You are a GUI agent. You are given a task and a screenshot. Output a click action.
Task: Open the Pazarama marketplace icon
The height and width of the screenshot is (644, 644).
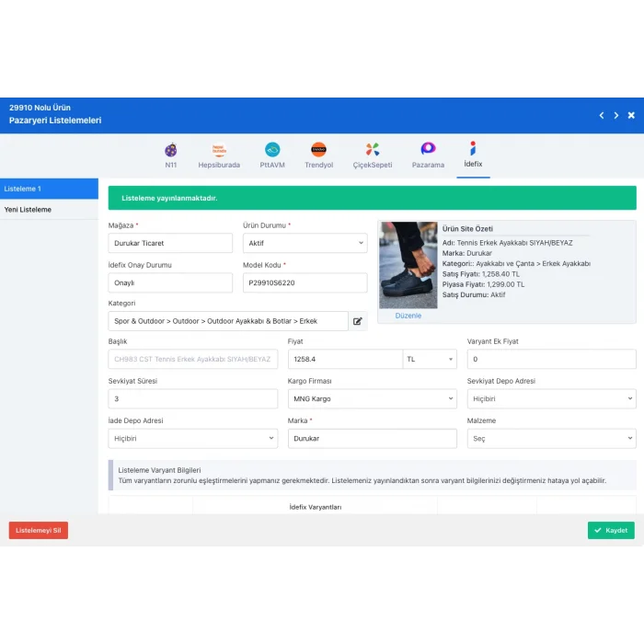428,150
